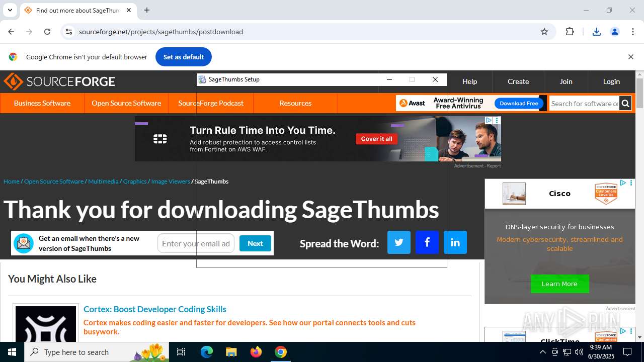Open Open Source Software menu
The height and width of the screenshot is (362, 644).
126,103
